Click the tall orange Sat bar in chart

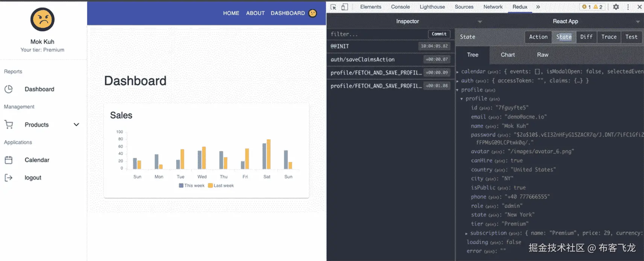[268, 154]
